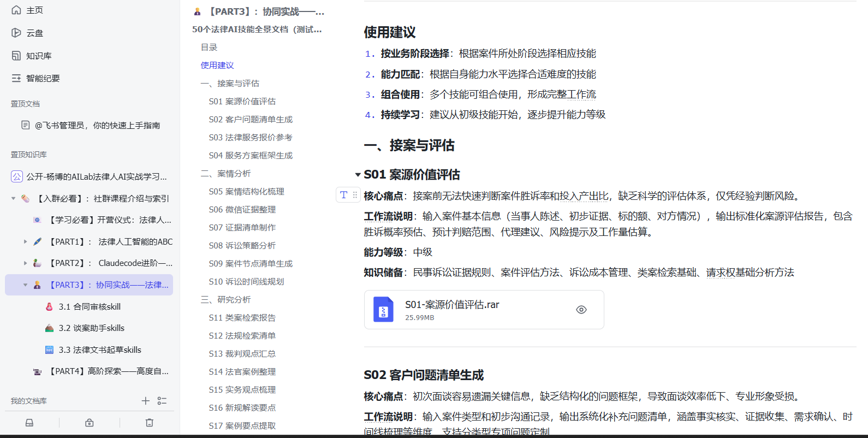Viewport: 868px width, 438px height.
Task: Click pencil emoji icon of 入群必看
Action: click(x=26, y=198)
